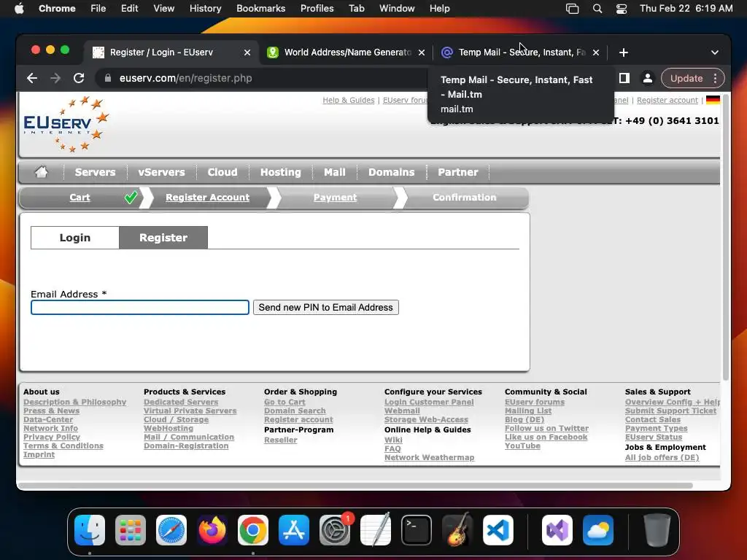Open the Cloud navigation item
This screenshot has height=560, width=747.
(222, 172)
